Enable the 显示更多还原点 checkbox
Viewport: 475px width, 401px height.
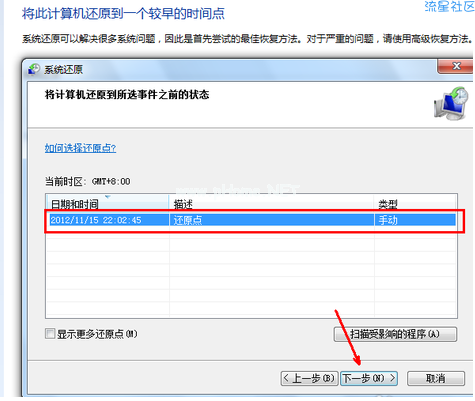click(x=50, y=333)
